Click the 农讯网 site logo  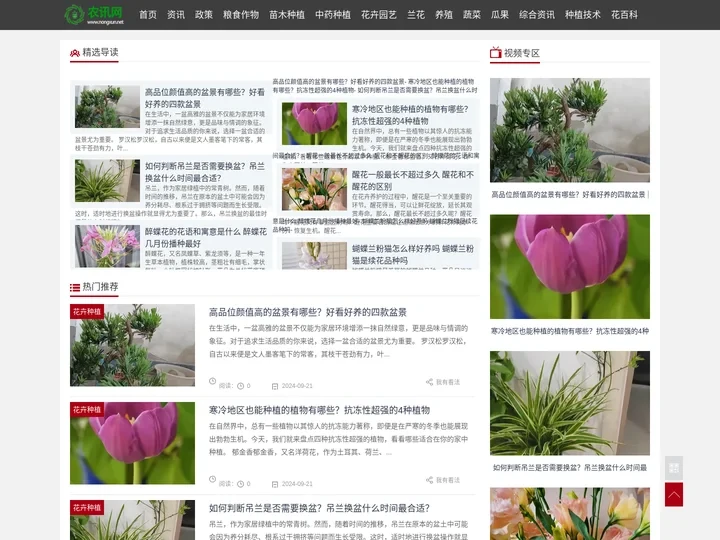coord(94,15)
